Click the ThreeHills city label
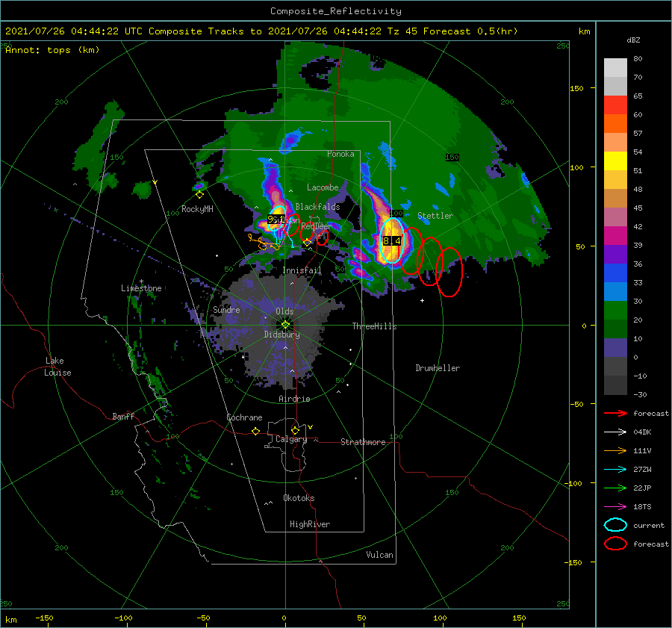Viewport: 672px width, 628px height. coord(374,326)
